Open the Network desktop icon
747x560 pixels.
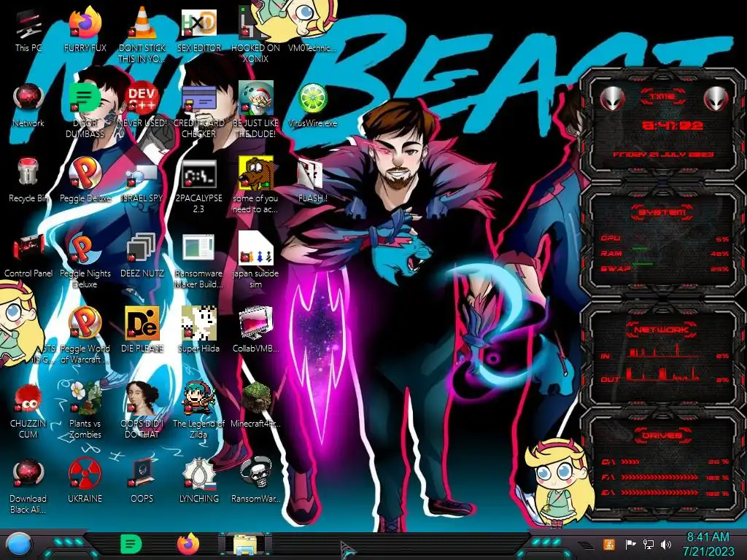(28, 106)
